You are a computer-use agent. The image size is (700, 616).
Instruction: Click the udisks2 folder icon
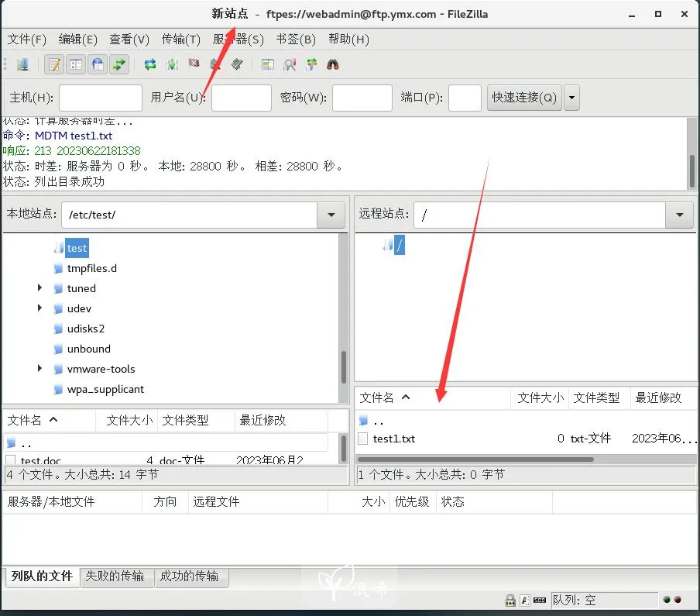[x=58, y=329]
